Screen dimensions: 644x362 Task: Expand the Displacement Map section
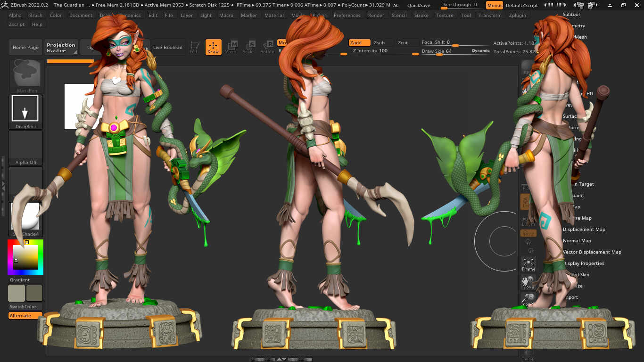[584, 230]
